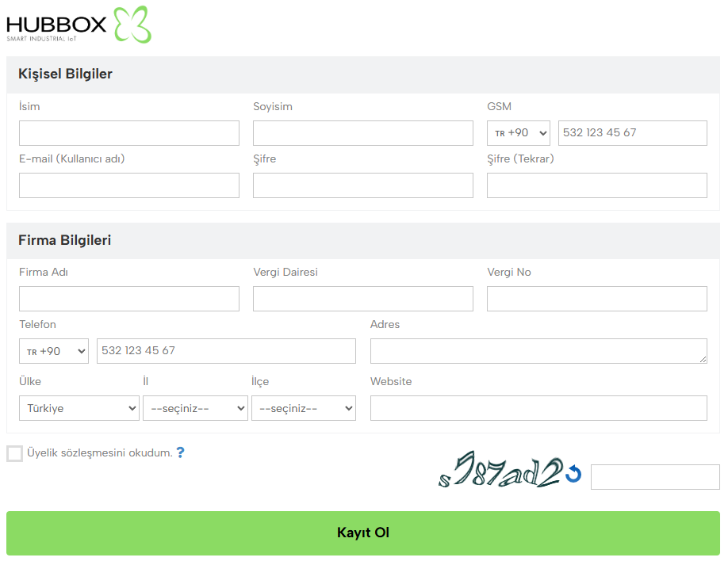Click the Adres textarea resize handle
728x565 pixels.
(703, 360)
